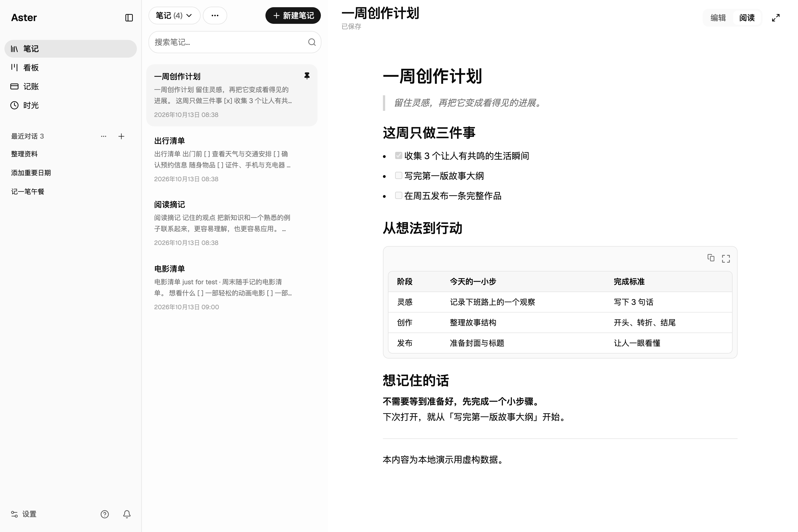Image resolution: width=798 pixels, height=532 pixels.
Task: Uncheck 收集 3 个让人有共鸣的生活瞬间
Action: coord(399,155)
